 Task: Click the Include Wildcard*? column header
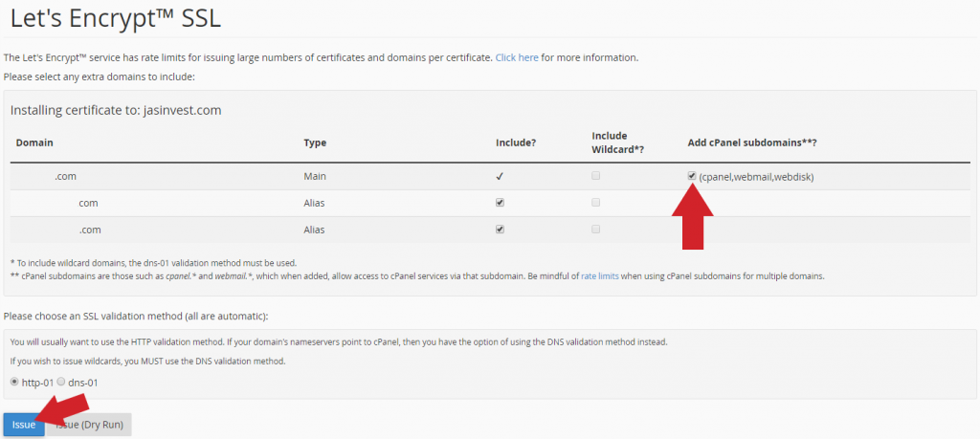618,143
